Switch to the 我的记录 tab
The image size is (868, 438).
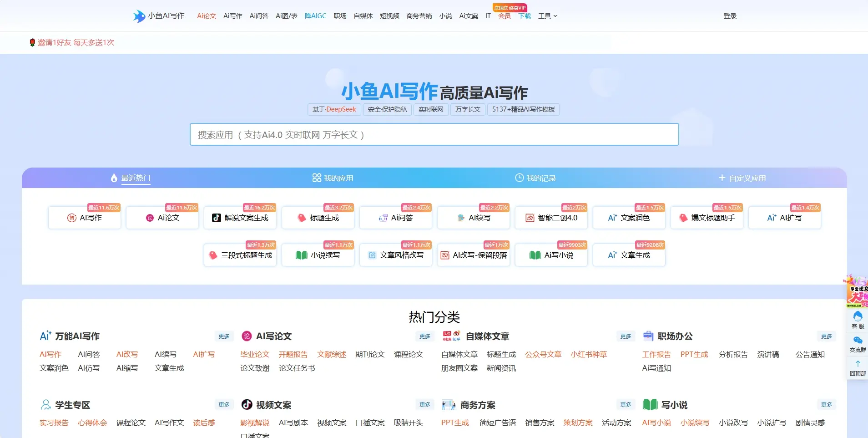point(535,178)
